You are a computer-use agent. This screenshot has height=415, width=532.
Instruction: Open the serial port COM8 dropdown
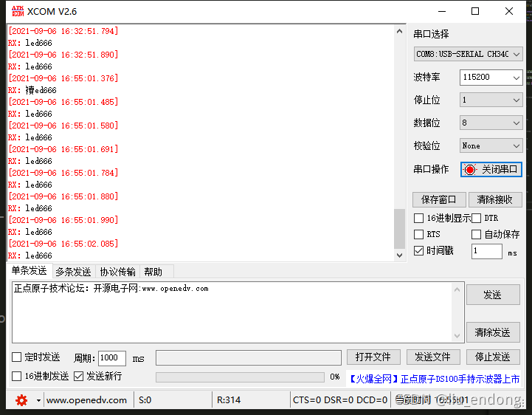click(x=468, y=54)
